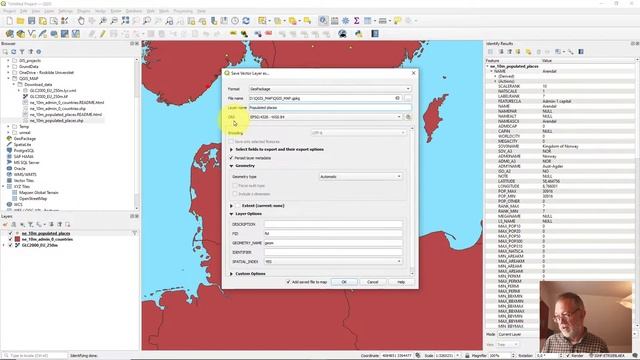Open the Processing Toolbox gear icon
The width and height of the screenshot is (640, 360).
345,21
